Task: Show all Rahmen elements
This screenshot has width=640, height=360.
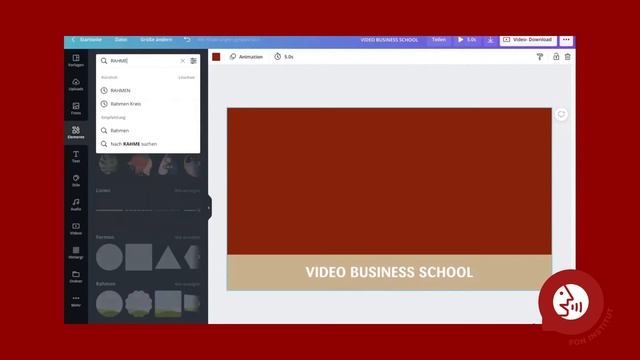Action: [x=187, y=284]
